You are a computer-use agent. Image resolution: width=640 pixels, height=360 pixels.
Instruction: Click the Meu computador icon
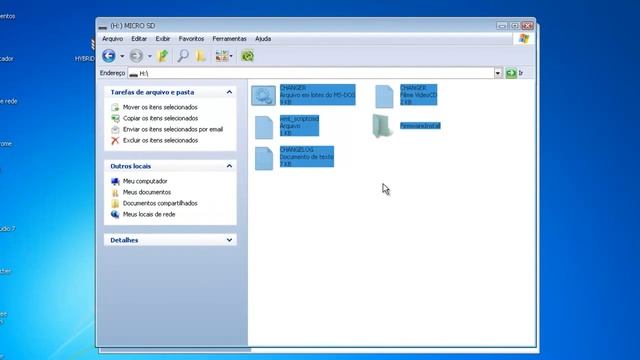click(115, 181)
